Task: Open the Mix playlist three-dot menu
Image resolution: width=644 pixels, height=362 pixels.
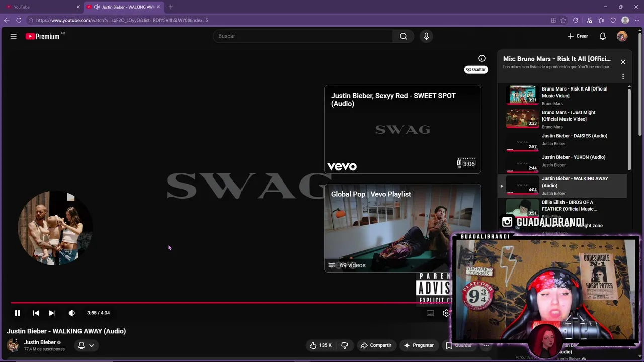Action: coord(623,77)
